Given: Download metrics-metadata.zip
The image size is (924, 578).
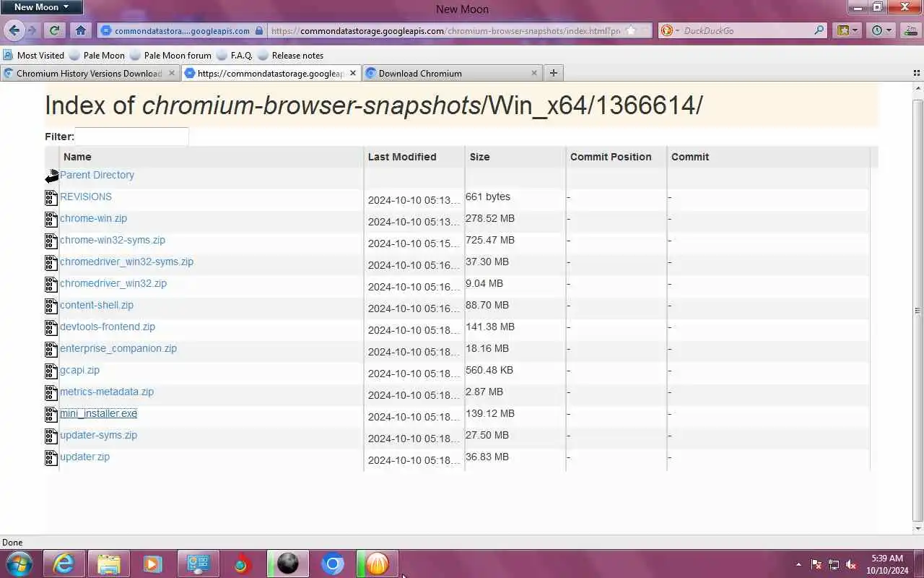Looking at the screenshot, I should 107,392.
